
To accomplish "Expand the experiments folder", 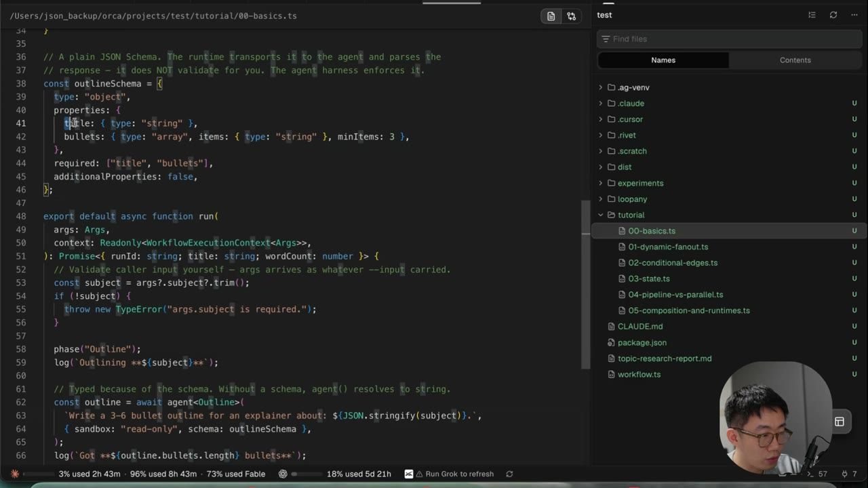I will 600,183.
